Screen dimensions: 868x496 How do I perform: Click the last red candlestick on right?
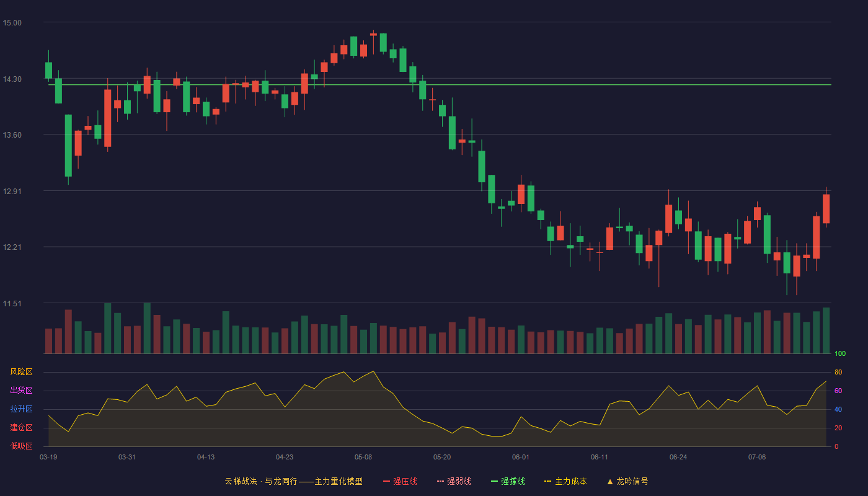click(826, 208)
